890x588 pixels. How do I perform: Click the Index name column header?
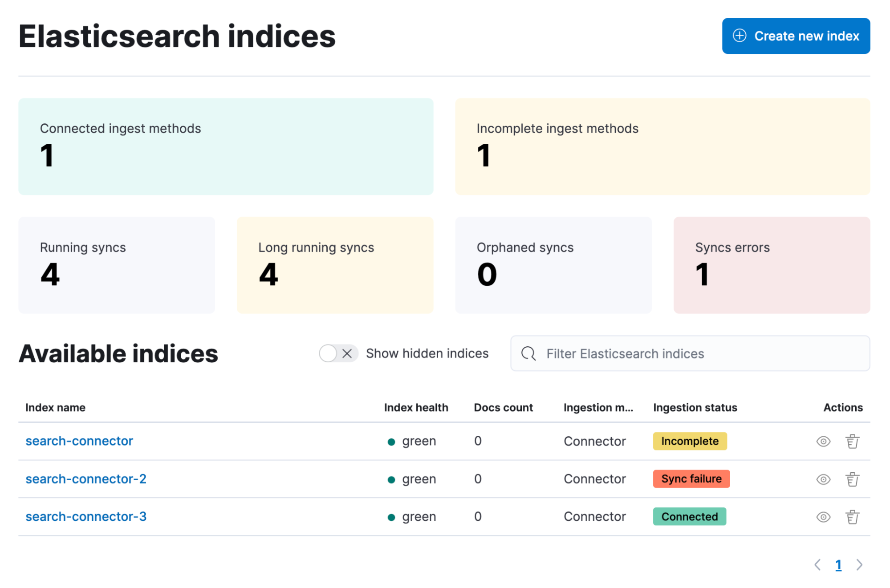tap(55, 407)
